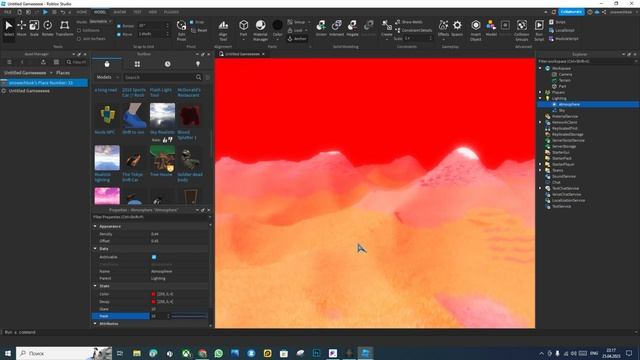Toggle the pivot Snap checkbox
Screen dimensions: 640x360
pos(191,22)
